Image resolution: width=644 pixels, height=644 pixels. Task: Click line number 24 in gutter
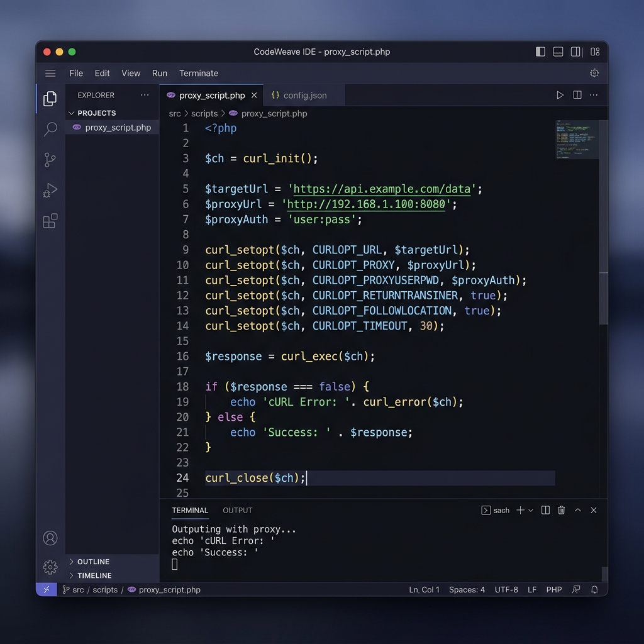pos(182,478)
